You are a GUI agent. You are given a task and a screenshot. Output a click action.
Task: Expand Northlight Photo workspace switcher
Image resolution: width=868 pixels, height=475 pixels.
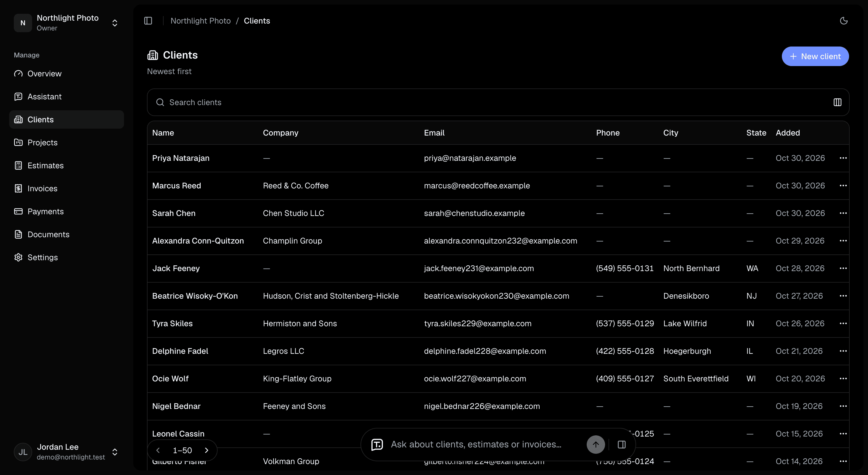[67, 23]
